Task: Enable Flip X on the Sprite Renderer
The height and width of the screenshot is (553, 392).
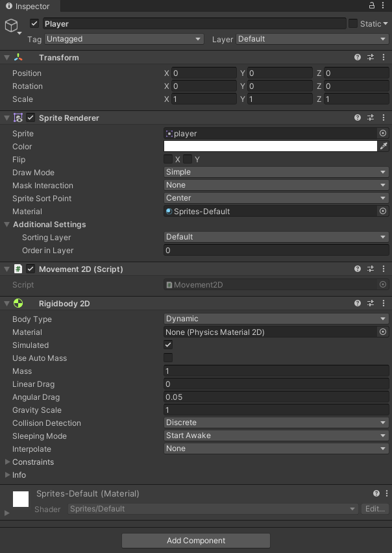Action: pos(168,160)
